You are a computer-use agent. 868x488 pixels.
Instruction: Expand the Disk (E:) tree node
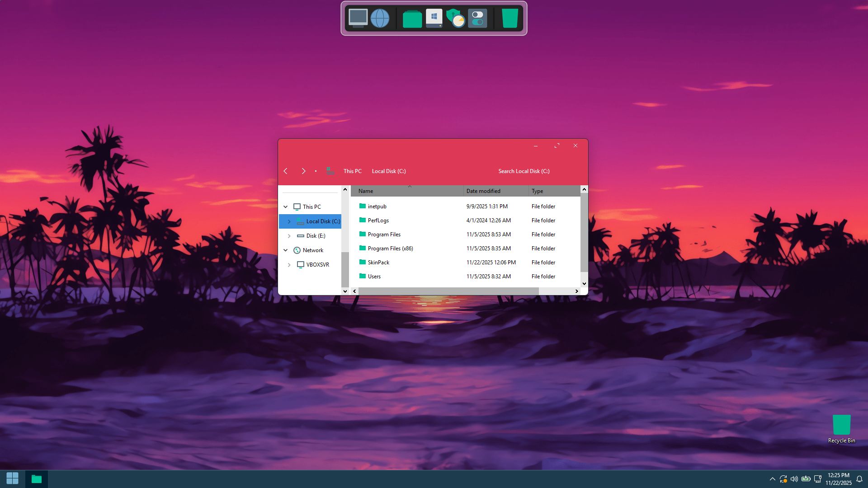[x=289, y=236]
